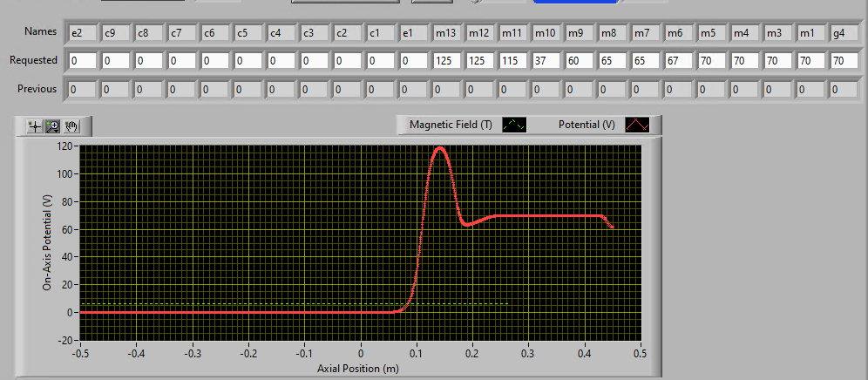Screen dimensions: 868x380
Task: Click the Requested field for m11 showing 115
Action: tap(513, 60)
